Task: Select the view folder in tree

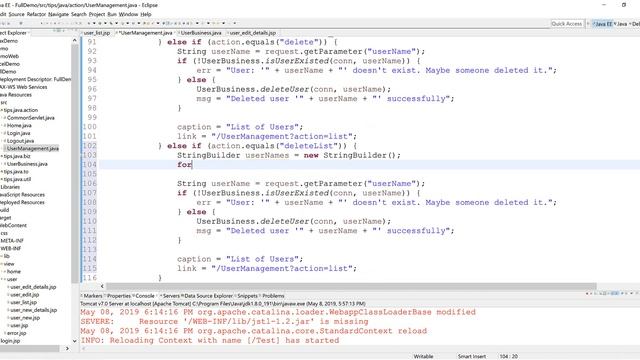Action: point(9,264)
